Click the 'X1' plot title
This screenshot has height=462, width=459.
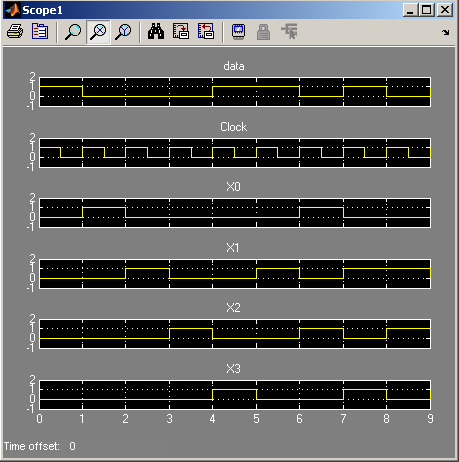coord(233,248)
